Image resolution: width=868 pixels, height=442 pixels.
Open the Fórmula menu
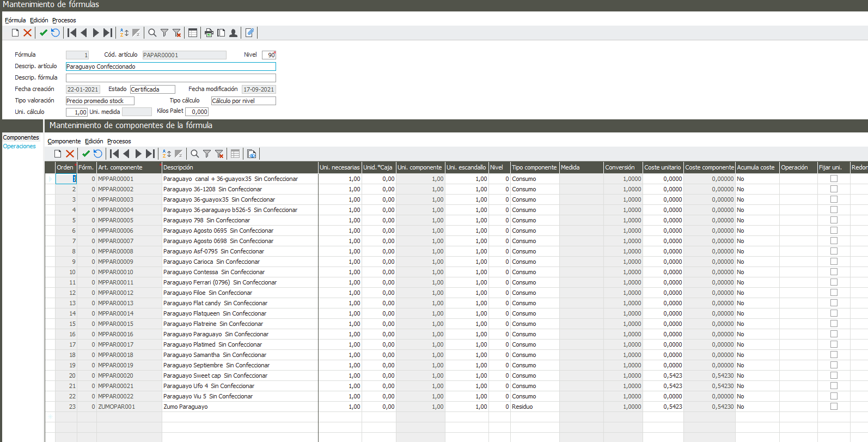click(15, 20)
